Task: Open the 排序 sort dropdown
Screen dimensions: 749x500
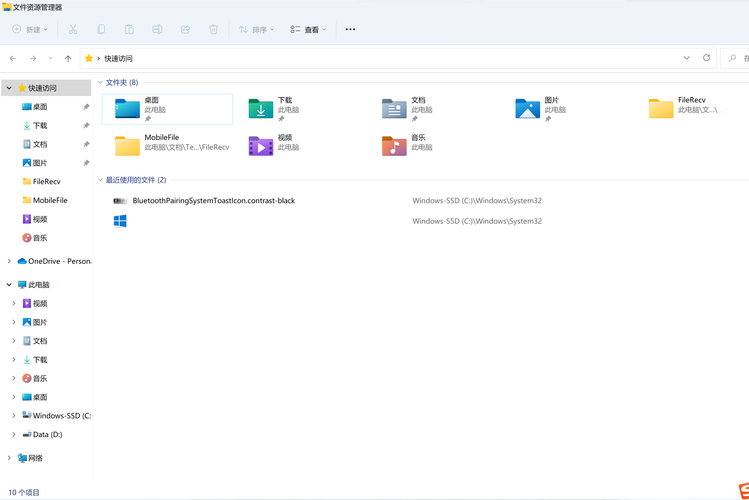Action: (x=256, y=30)
